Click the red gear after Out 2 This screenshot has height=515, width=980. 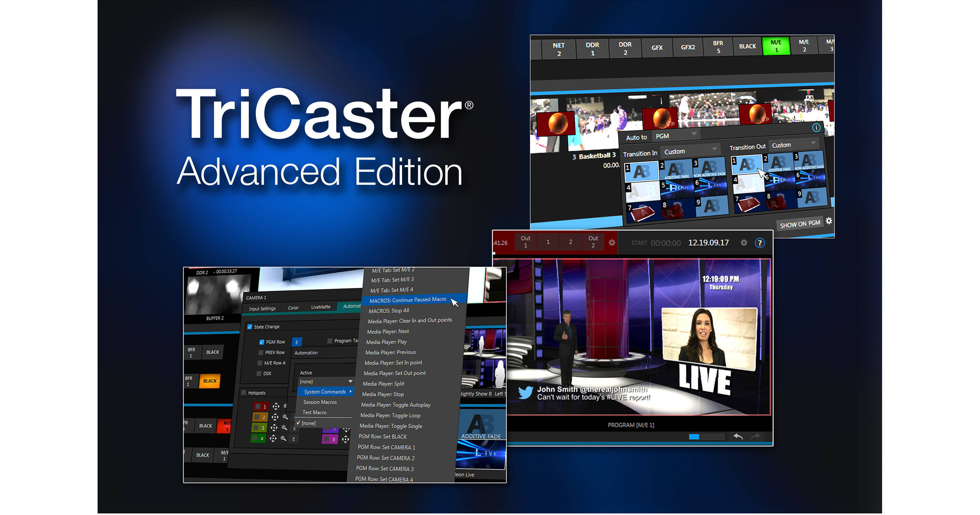[612, 242]
